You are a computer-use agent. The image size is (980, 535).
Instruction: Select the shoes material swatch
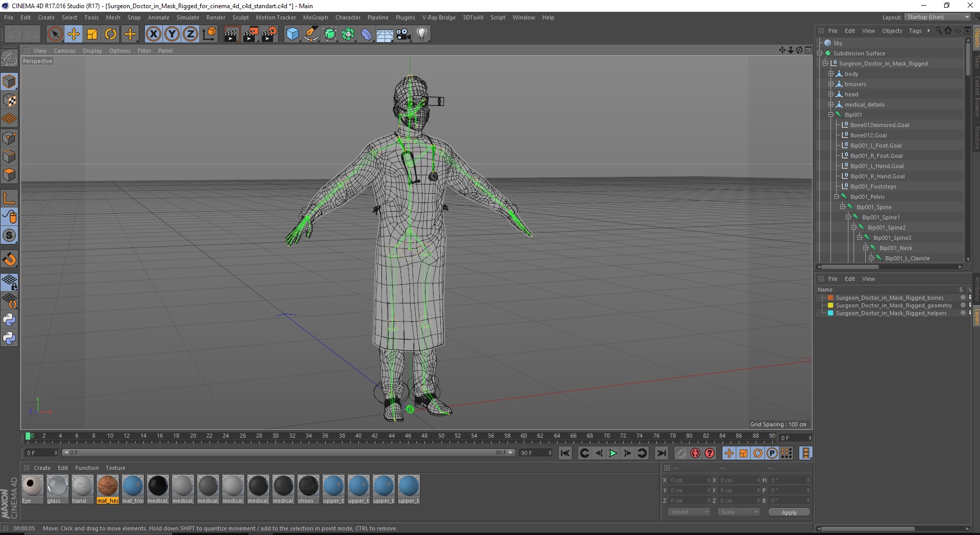coord(308,489)
